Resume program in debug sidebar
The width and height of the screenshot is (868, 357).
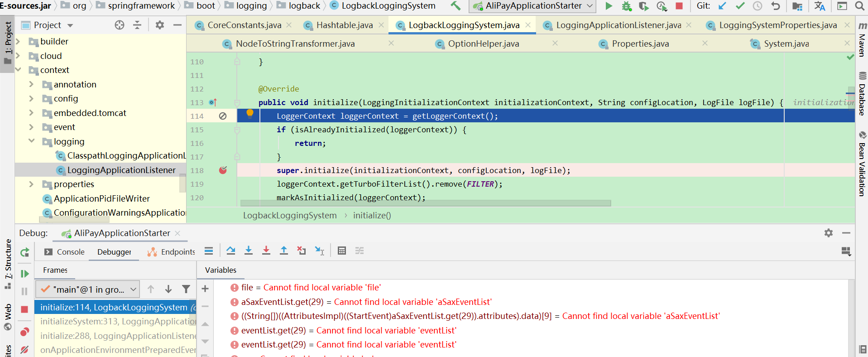pyautogui.click(x=25, y=274)
